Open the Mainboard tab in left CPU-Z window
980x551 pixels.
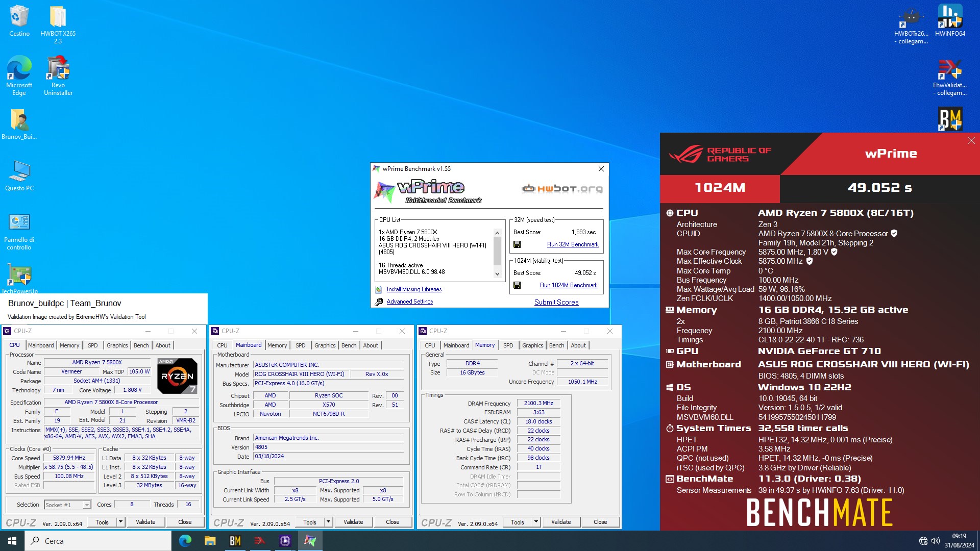41,345
